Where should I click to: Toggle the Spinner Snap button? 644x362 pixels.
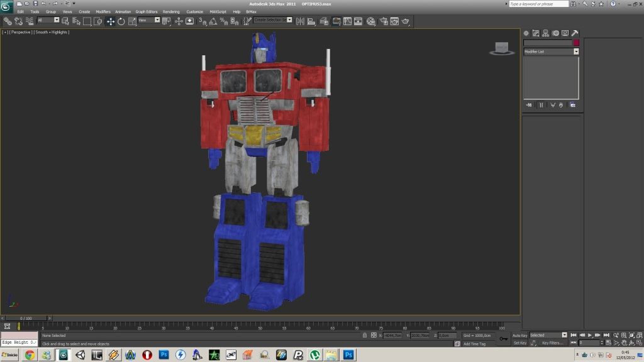point(235,21)
